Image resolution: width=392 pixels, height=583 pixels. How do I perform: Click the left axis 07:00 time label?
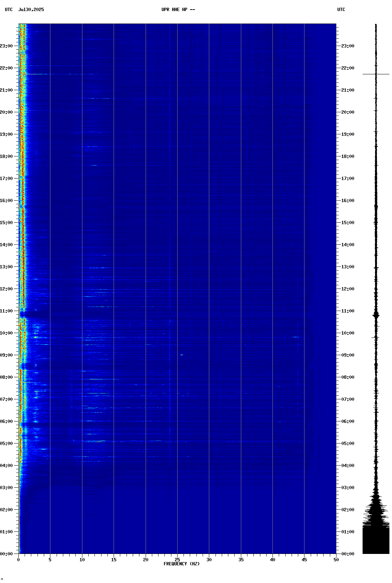[x=6, y=399]
